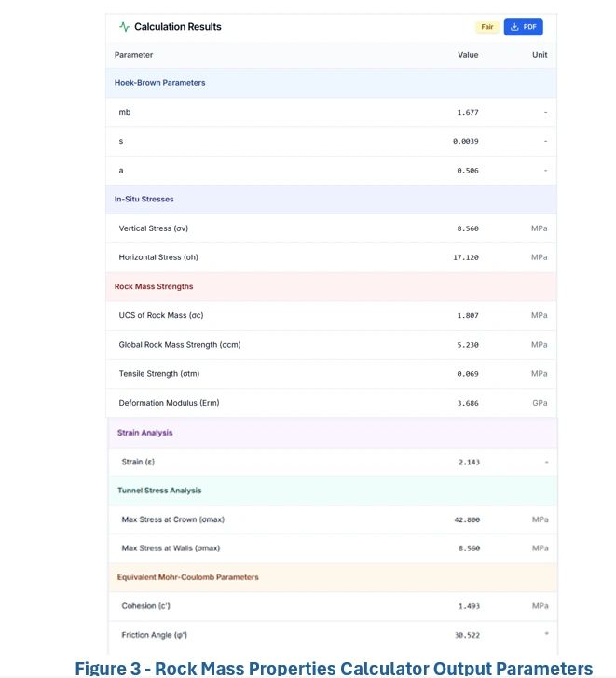Click the Figure 3 caption text
This screenshot has height=678, width=616.
click(x=334, y=668)
